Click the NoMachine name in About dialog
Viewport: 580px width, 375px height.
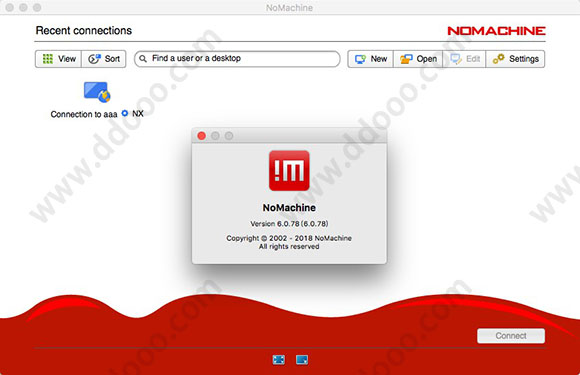pos(289,208)
